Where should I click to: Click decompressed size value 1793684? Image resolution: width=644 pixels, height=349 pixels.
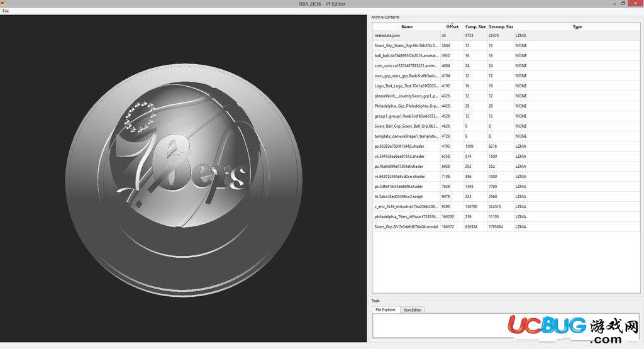(x=496, y=226)
